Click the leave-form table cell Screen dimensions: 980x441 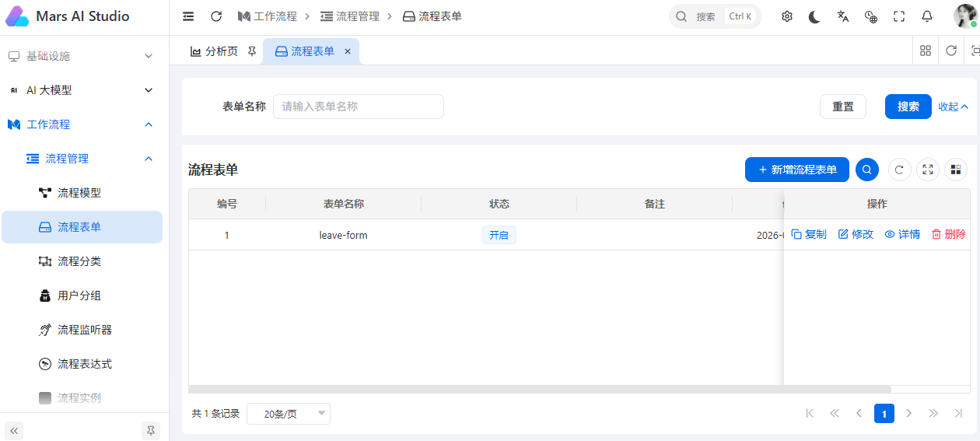[344, 235]
